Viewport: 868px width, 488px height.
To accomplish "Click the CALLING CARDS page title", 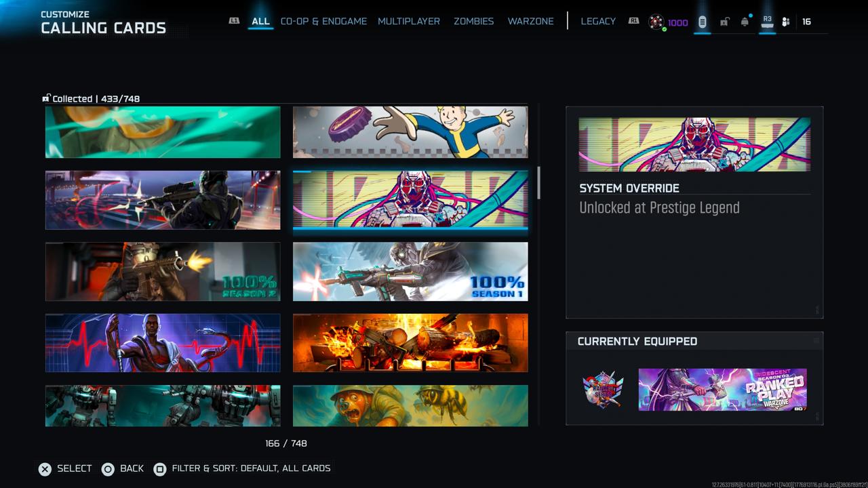I will (x=104, y=28).
